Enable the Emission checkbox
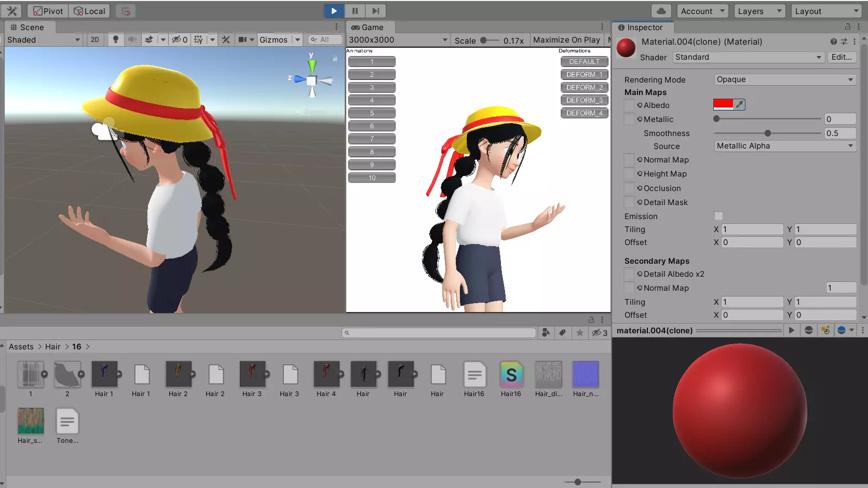This screenshot has width=868, height=488. pyautogui.click(x=718, y=216)
